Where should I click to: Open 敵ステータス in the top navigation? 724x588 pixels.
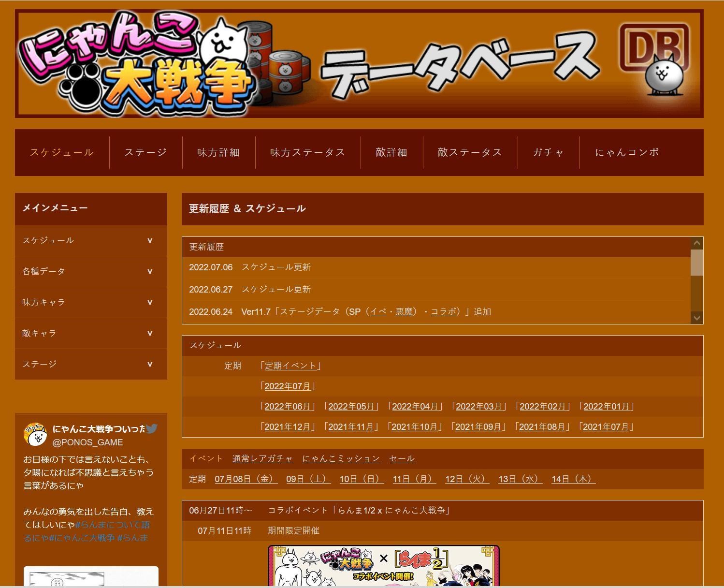pos(470,152)
